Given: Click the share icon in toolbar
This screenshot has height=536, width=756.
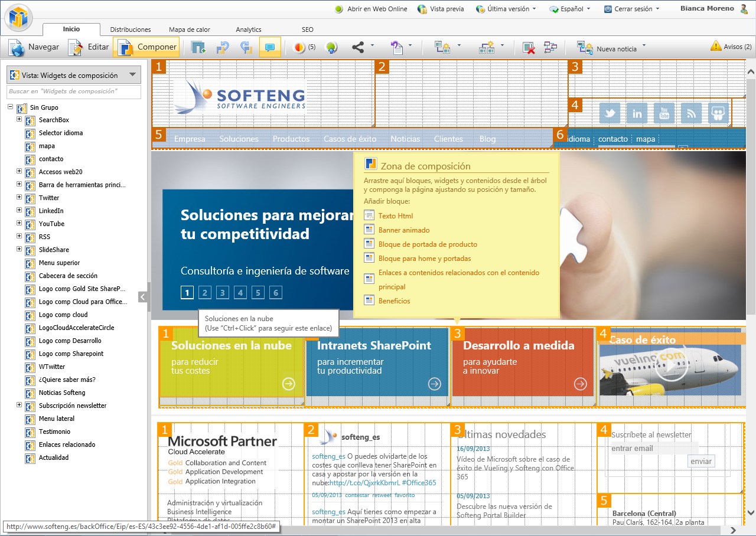Looking at the screenshot, I should (358, 48).
